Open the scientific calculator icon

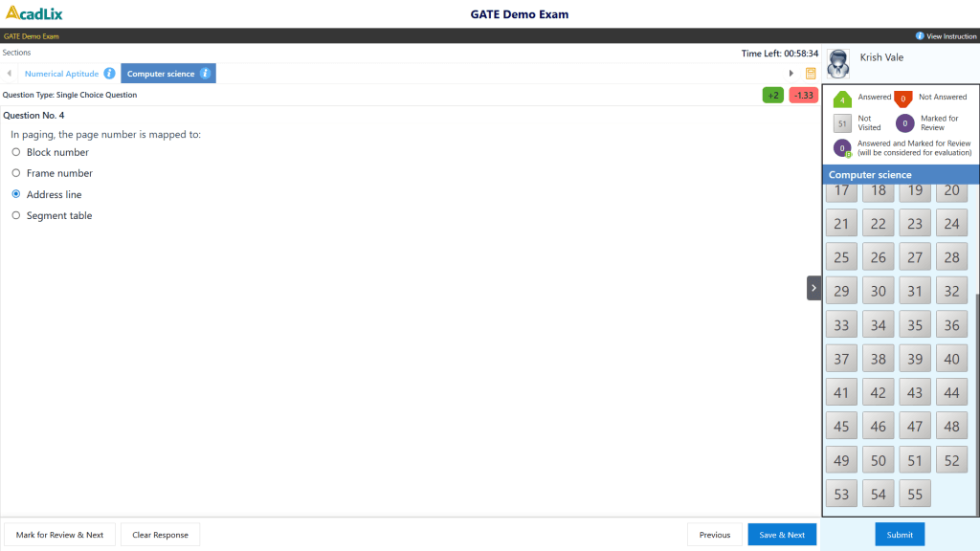(x=811, y=73)
